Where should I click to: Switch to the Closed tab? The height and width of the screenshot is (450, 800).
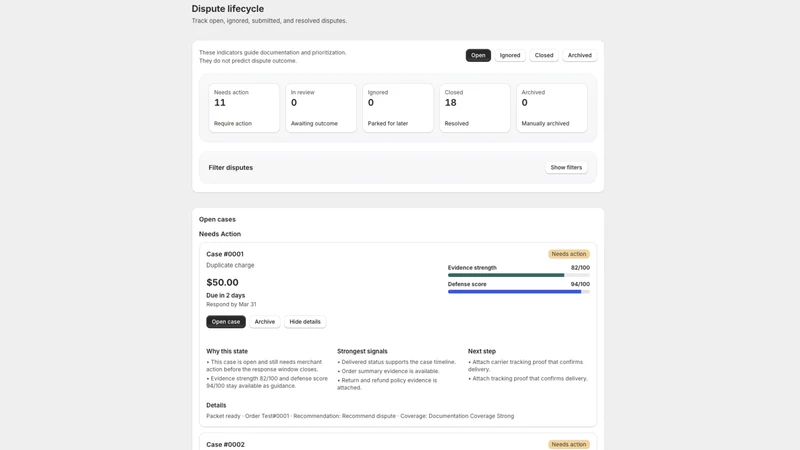click(544, 55)
